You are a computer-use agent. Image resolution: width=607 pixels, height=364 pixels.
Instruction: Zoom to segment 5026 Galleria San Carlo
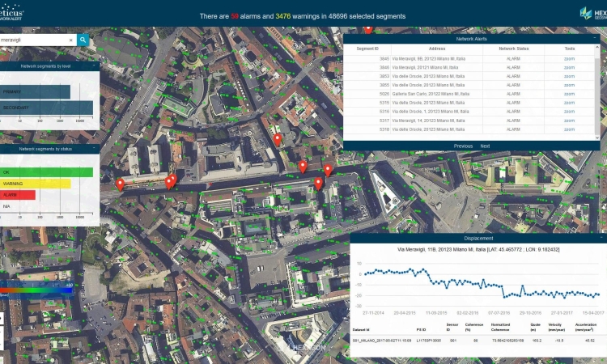(569, 94)
